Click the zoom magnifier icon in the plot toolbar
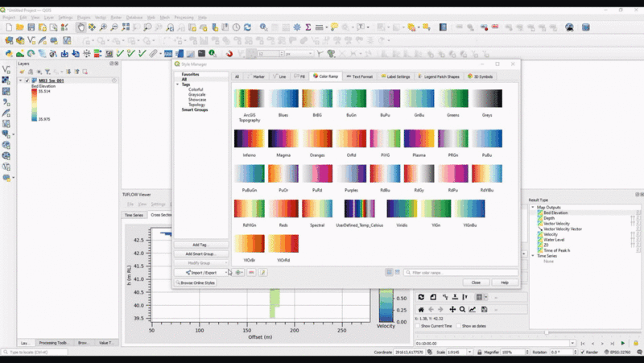The height and width of the screenshot is (363, 644). pos(462,309)
